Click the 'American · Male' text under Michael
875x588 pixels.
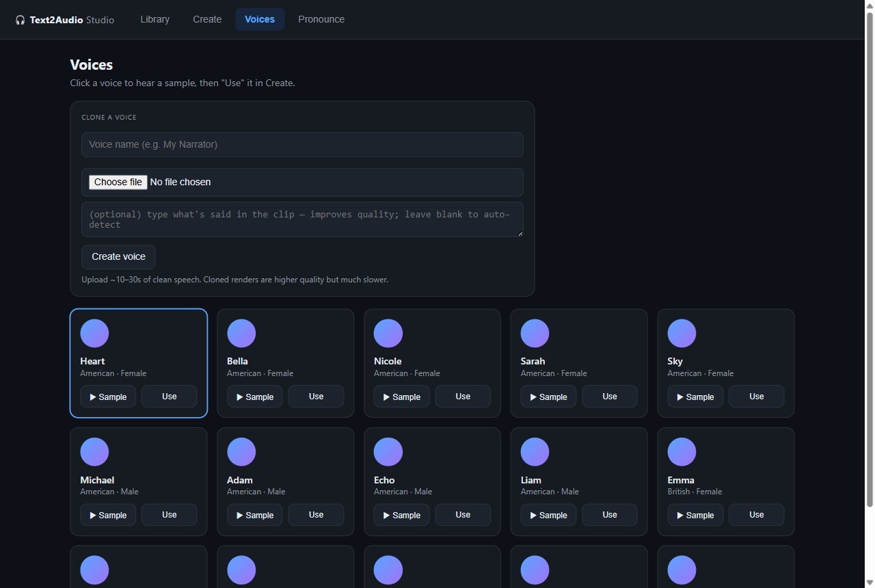click(x=109, y=492)
